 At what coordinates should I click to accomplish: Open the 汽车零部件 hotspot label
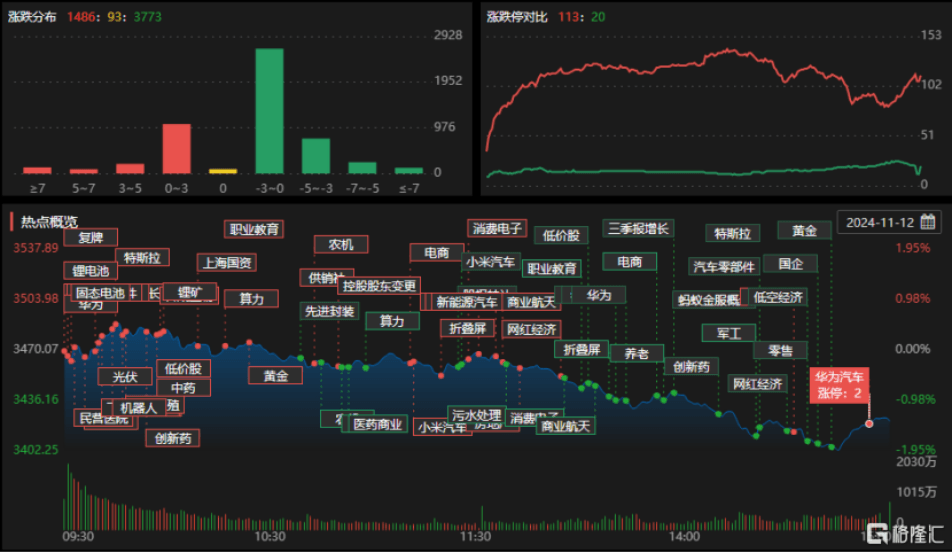(723, 266)
